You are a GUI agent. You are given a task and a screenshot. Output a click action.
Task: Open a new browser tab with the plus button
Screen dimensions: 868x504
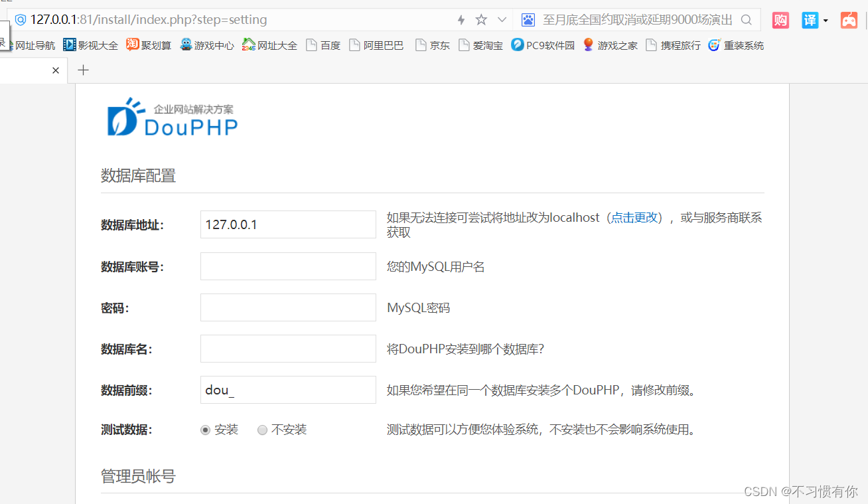[x=83, y=69]
